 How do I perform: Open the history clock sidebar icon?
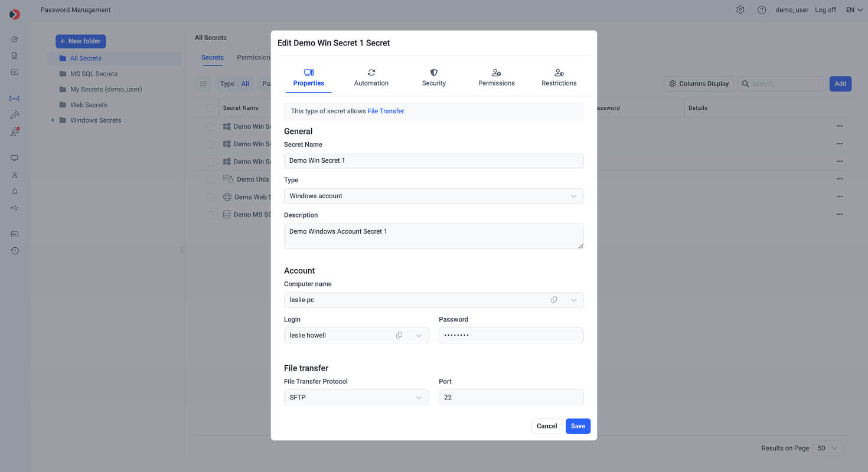15,251
